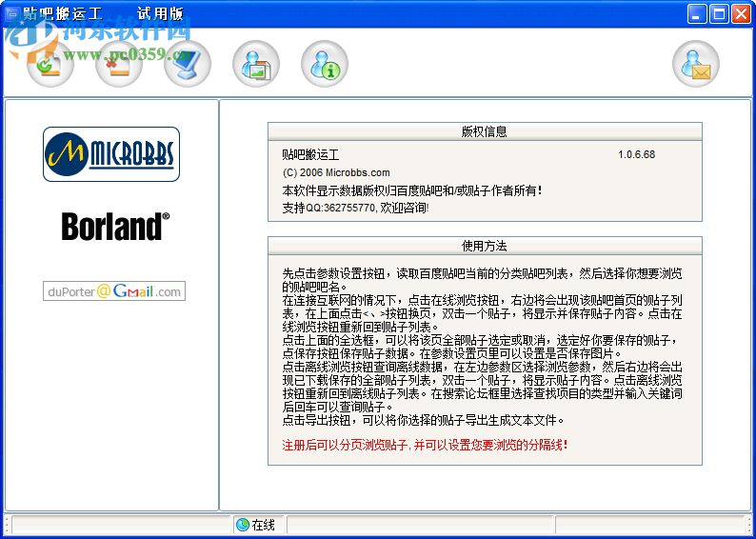
Task: Click the blue computer monitor toolbar icon
Action: click(x=188, y=64)
